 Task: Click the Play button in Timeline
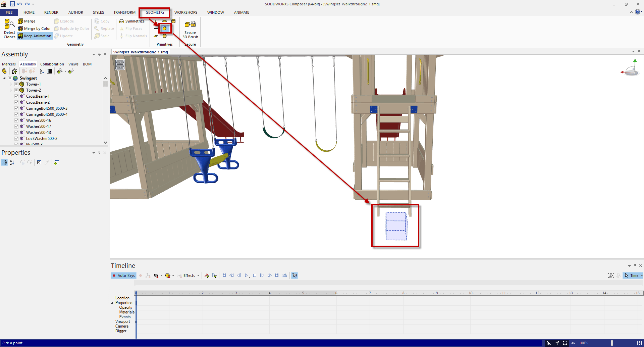pos(247,276)
